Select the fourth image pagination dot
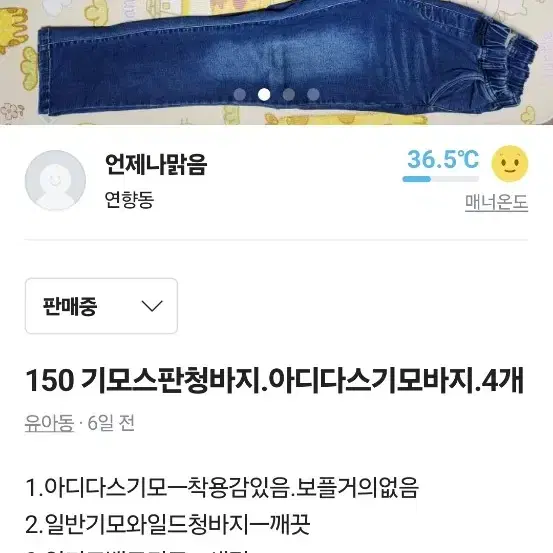Viewport: 553px width, 553px height. (x=313, y=95)
